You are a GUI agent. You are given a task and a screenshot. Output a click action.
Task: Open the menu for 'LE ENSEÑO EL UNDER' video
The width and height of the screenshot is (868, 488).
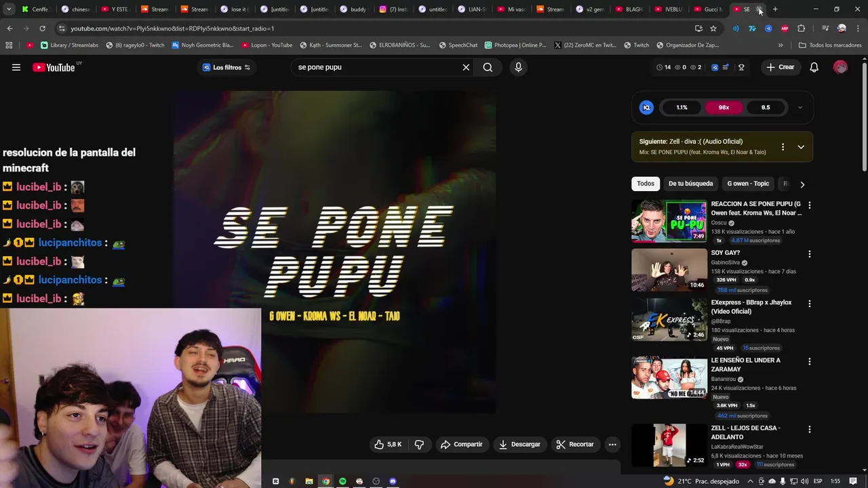809,362
